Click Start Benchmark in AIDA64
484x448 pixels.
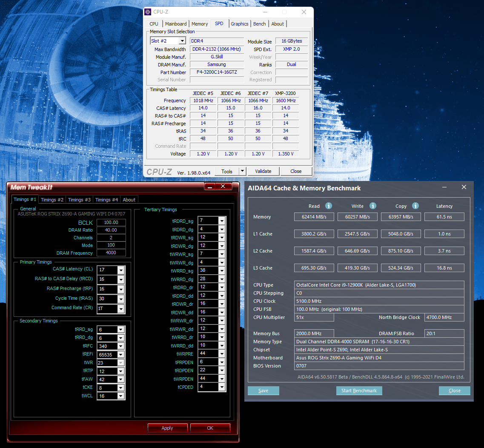point(359,391)
